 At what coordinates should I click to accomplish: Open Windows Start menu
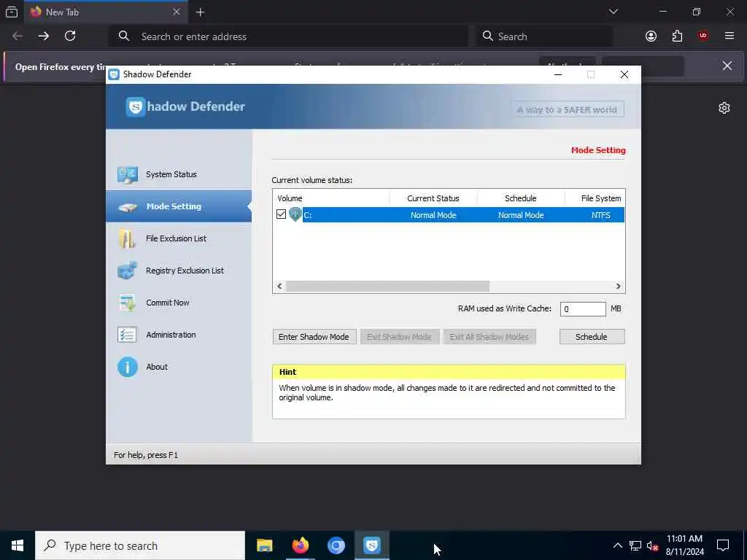18,545
